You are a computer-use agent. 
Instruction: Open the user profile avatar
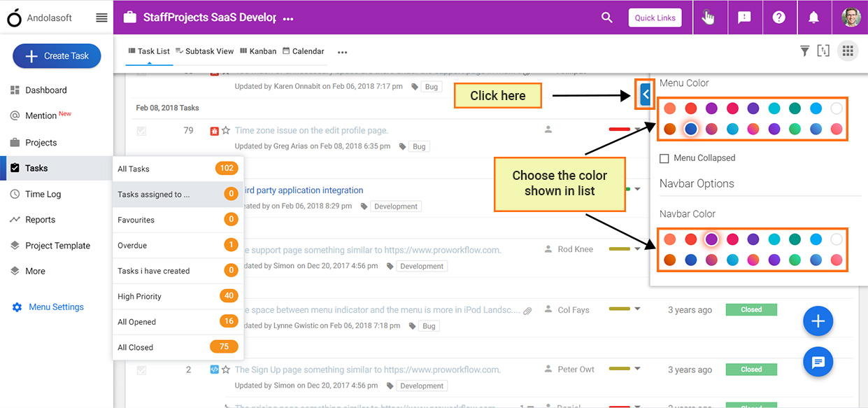(851, 17)
